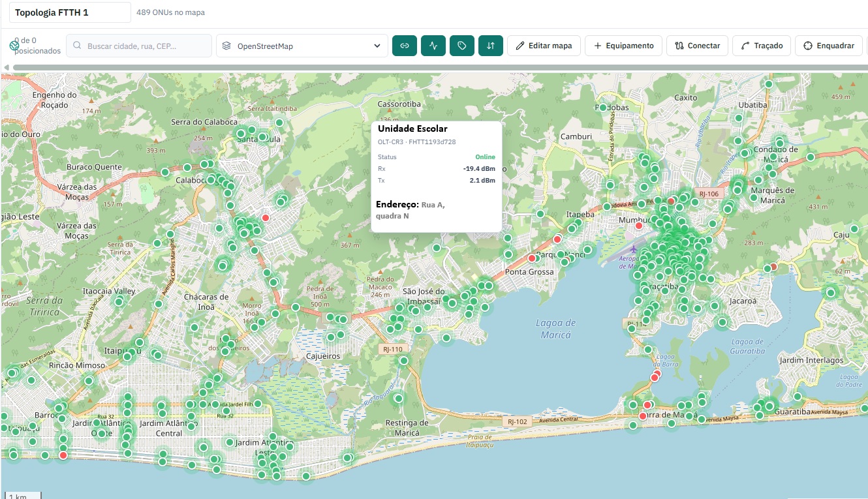Click the Tx value 2.1 dBm

[482, 180]
